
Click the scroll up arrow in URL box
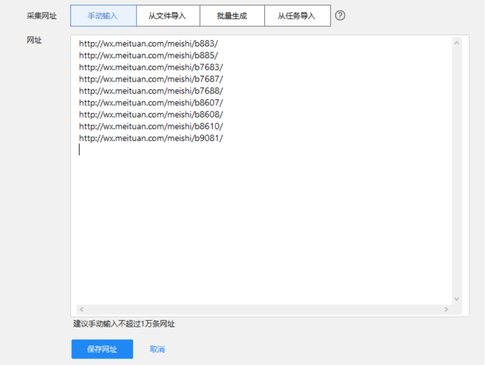[457, 43]
